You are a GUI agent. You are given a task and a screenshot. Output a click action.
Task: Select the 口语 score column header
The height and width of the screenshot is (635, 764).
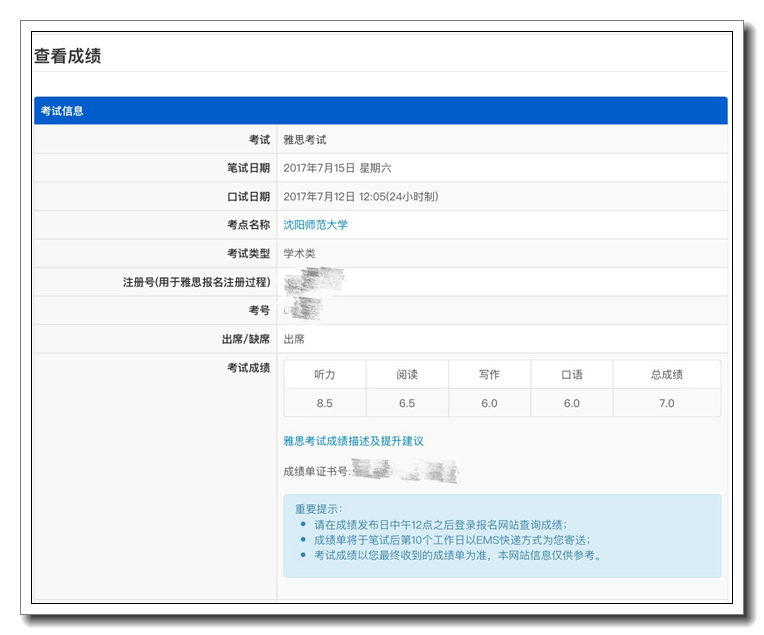coord(571,375)
